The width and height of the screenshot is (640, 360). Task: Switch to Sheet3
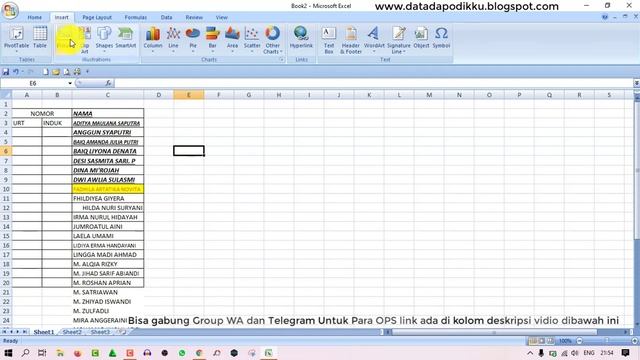pyautogui.click(x=100, y=332)
